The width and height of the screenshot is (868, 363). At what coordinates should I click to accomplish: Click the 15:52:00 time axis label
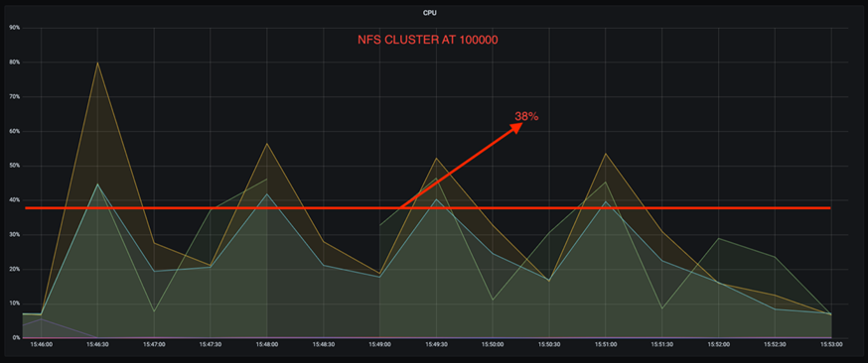[x=719, y=344]
